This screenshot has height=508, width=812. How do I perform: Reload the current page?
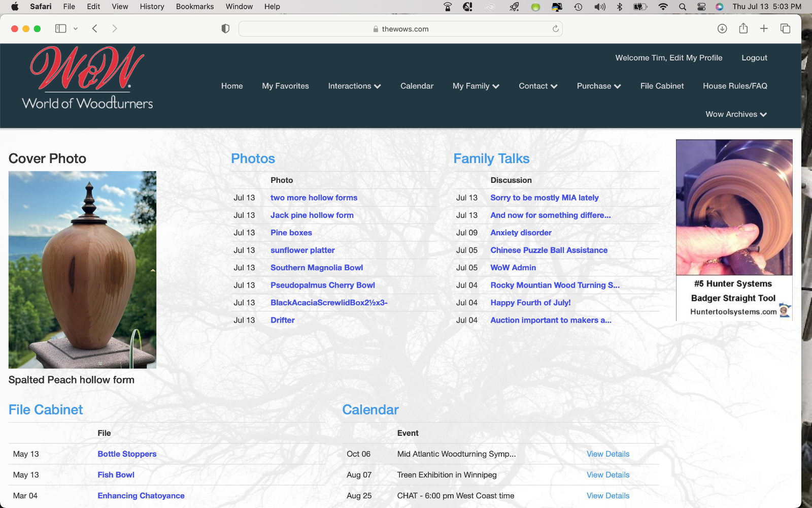tap(556, 28)
